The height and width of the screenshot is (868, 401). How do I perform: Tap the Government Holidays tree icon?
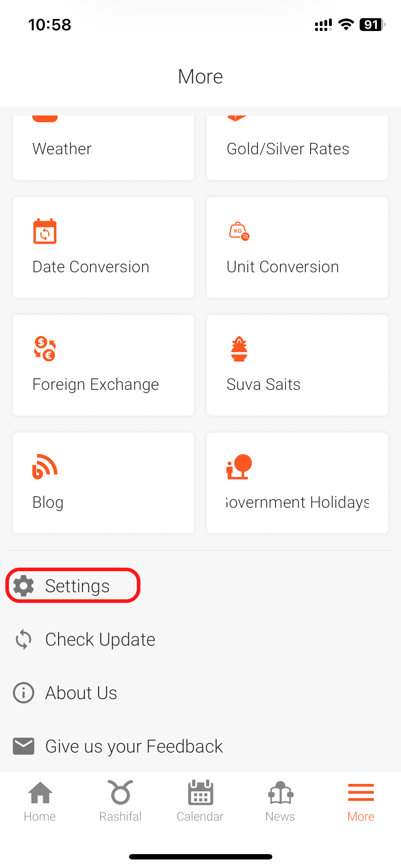pos(239,466)
